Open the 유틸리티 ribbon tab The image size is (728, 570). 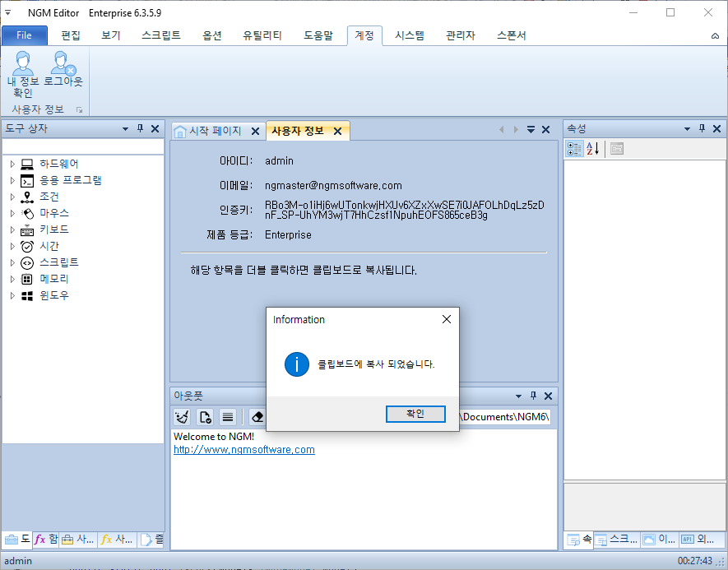[262, 35]
